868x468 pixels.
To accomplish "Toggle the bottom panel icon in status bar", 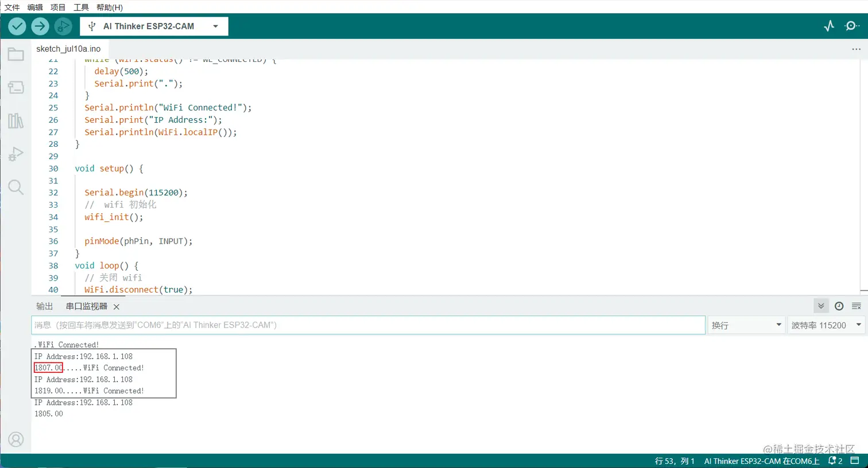I will click(855, 461).
